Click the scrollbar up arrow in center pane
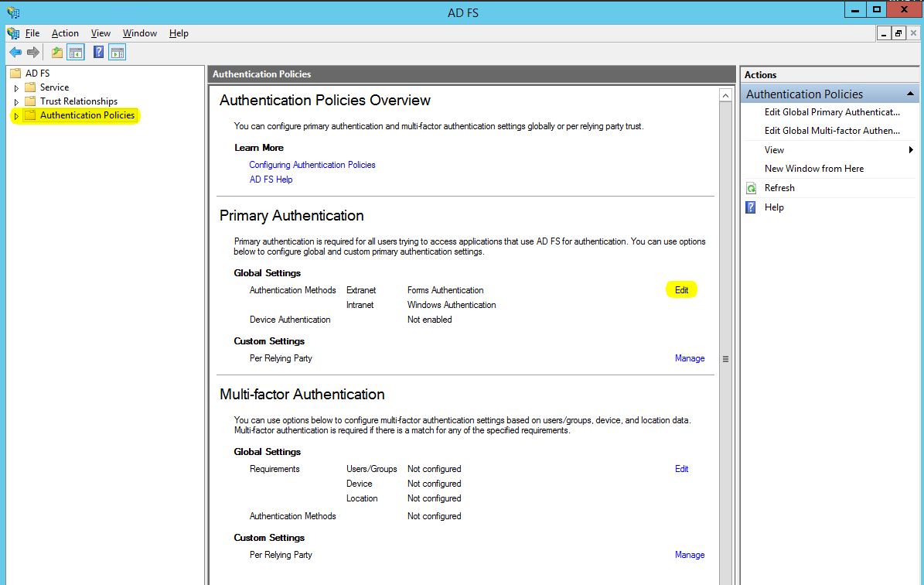The width and height of the screenshot is (924, 585). tap(725, 95)
